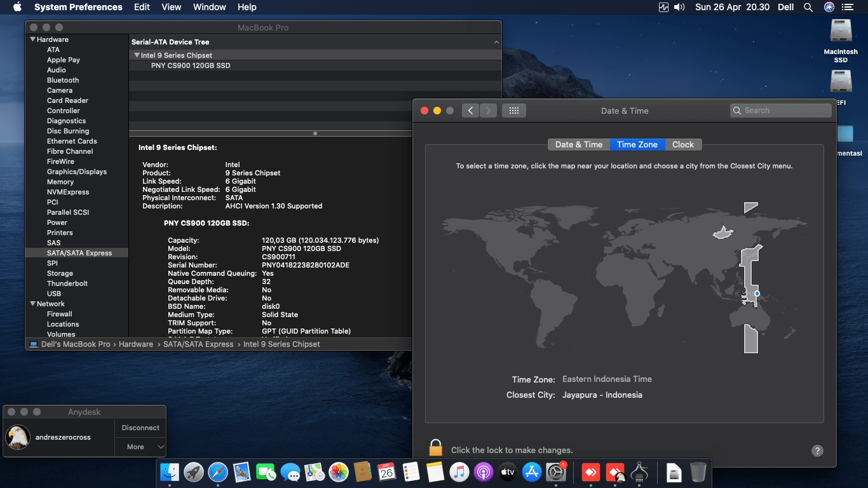Image resolution: width=868 pixels, height=488 pixels.
Task: Open the Window menu
Action: (x=209, y=7)
